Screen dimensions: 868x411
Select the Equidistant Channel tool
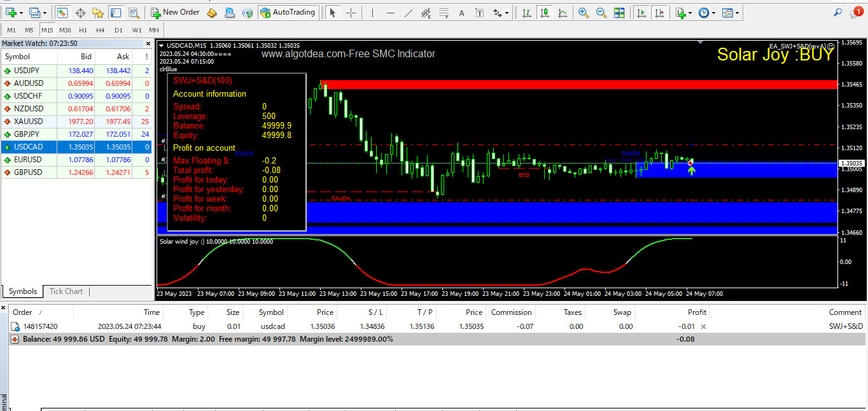pos(425,12)
